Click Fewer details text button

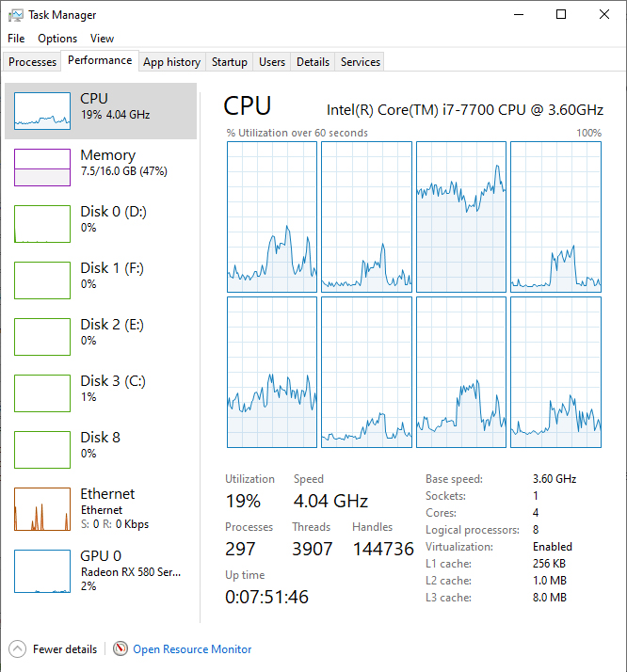[x=64, y=648]
